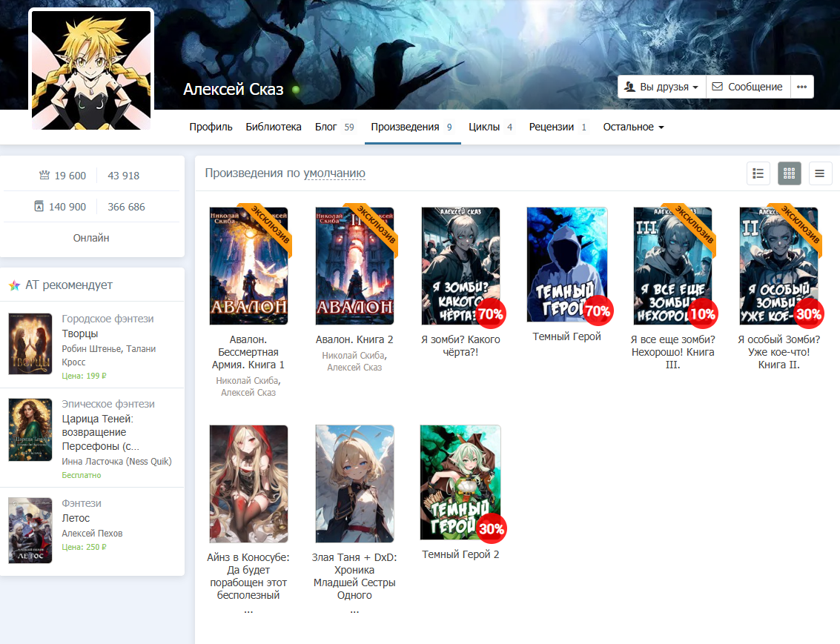The height and width of the screenshot is (644, 840).
Task: Open title Я зомби? Какого чёрта?!
Action: pos(460,346)
